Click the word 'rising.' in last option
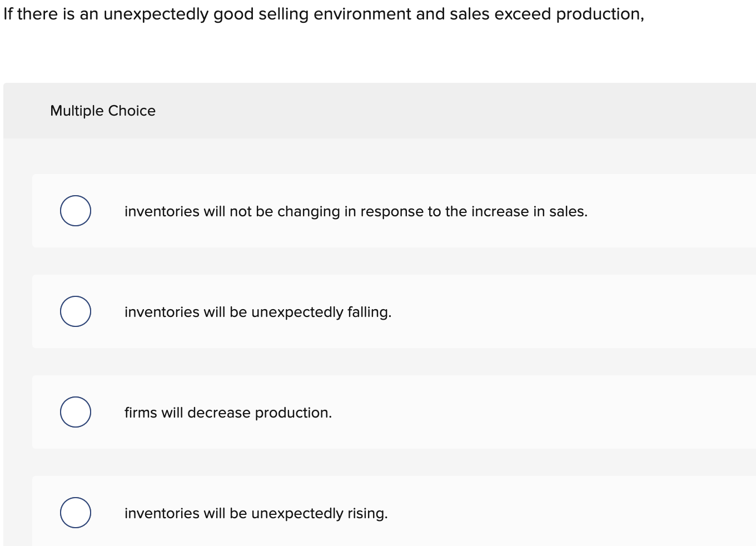Screen dimensions: 756x546 [367, 513]
